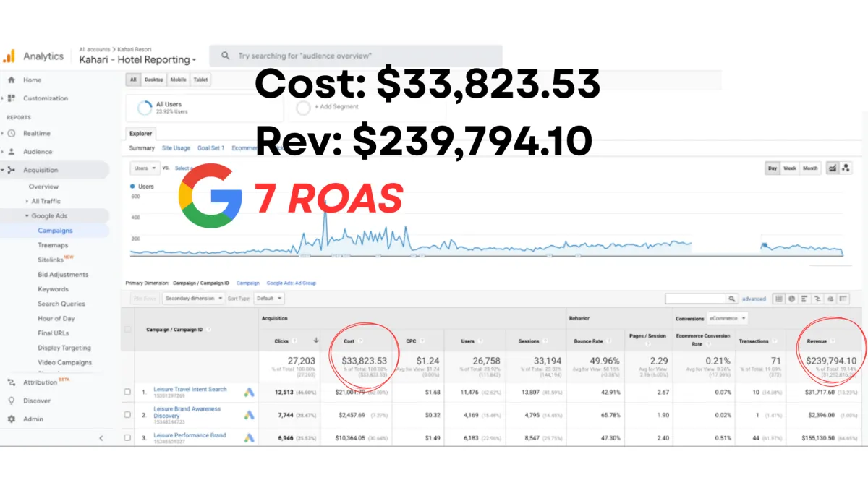
Task: Collapse the sidebar with the chevron arrow
Action: pos(101,438)
